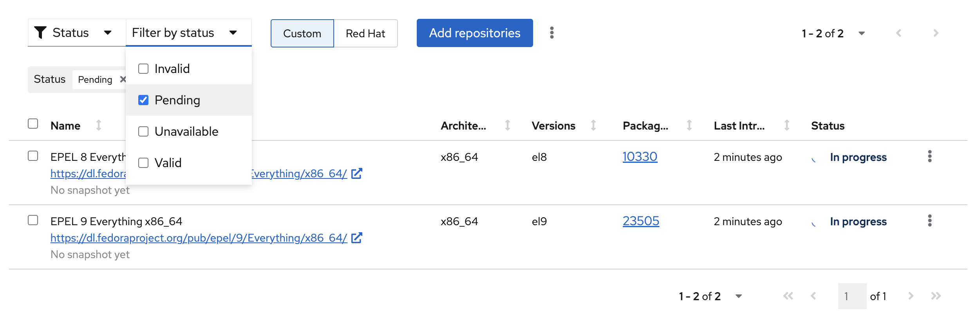The height and width of the screenshot is (335, 980).
Task: Tick the Valid status checkbox
Action: (143, 163)
